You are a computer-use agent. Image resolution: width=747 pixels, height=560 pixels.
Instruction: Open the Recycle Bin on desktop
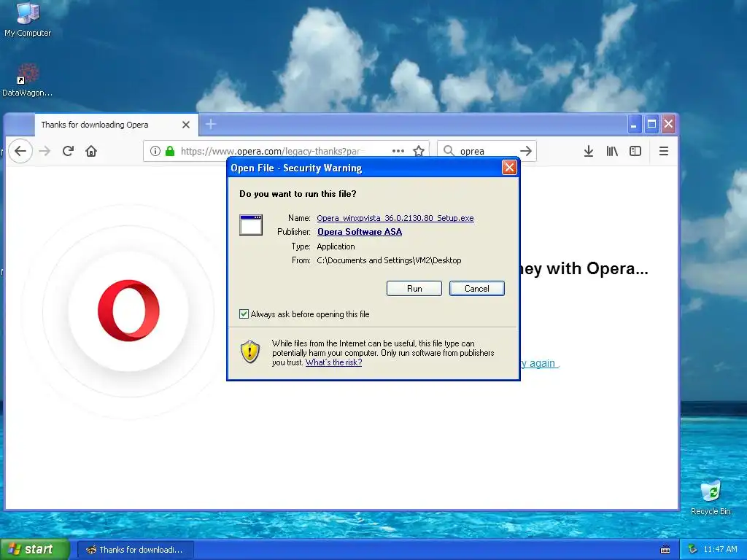[x=711, y=497]
